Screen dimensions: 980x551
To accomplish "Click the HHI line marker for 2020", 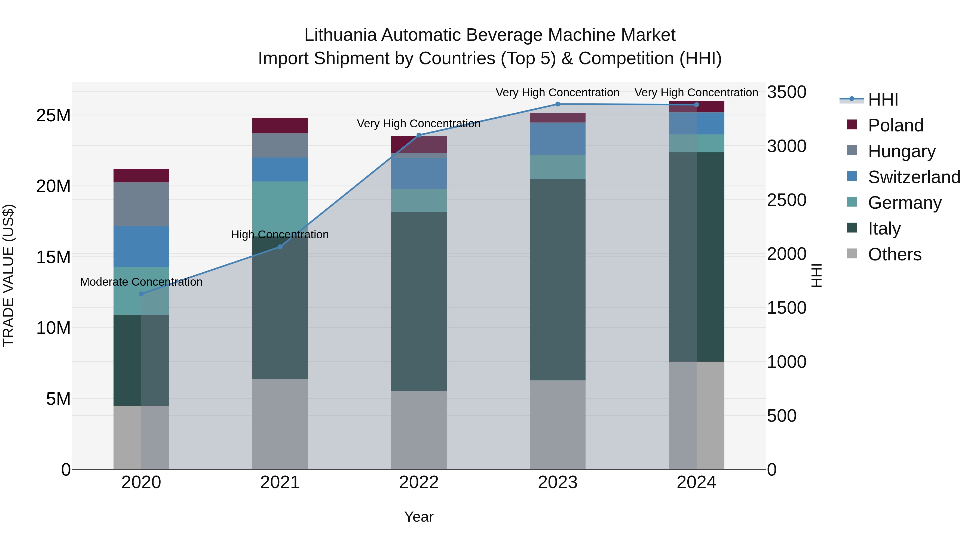I will [x=141, y=294].
